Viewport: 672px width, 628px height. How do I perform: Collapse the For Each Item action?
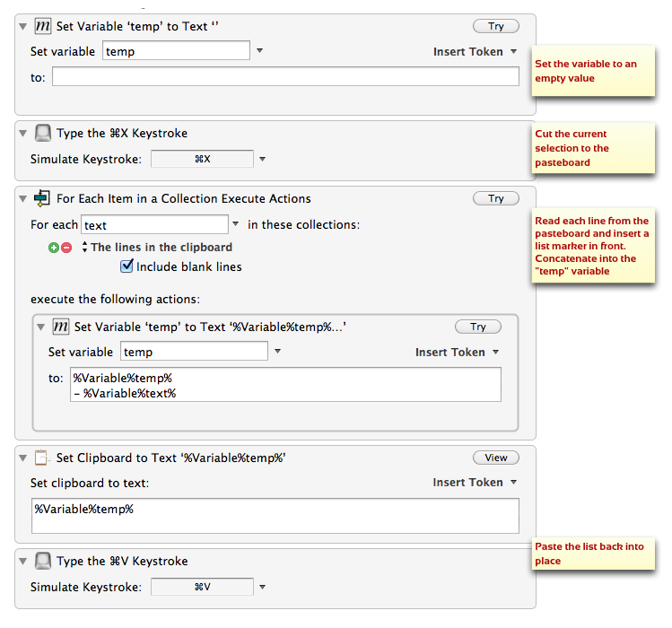coord(23,198)
